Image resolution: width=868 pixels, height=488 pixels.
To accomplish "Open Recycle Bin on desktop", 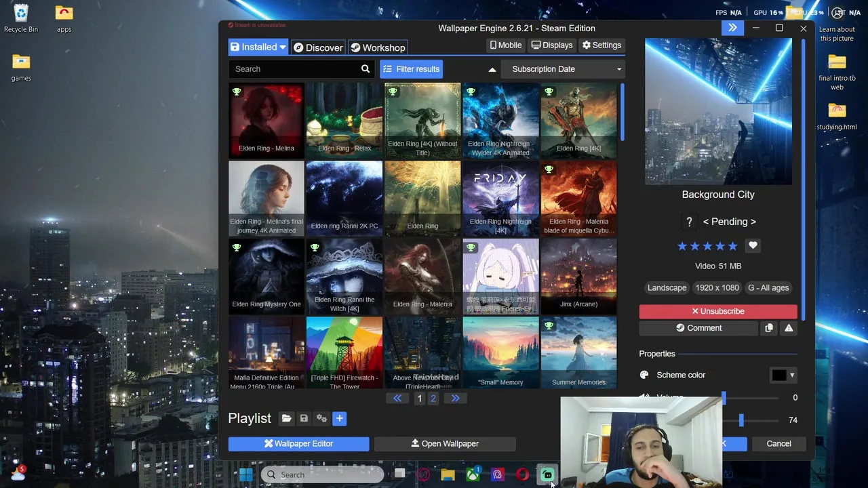I will click(21, 18).
